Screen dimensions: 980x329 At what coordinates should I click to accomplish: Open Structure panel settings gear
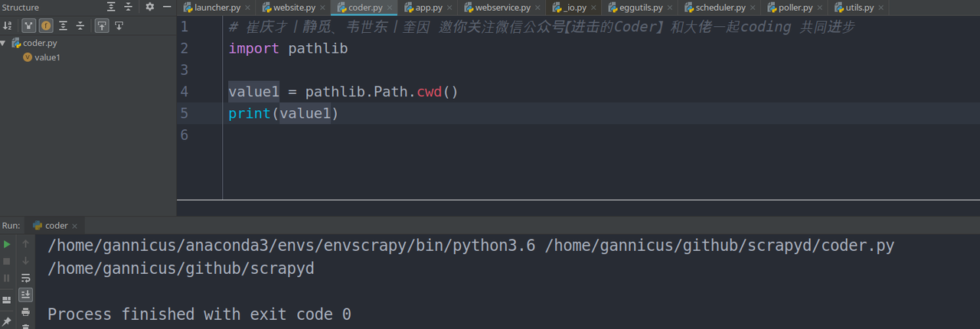pos(149,7)
